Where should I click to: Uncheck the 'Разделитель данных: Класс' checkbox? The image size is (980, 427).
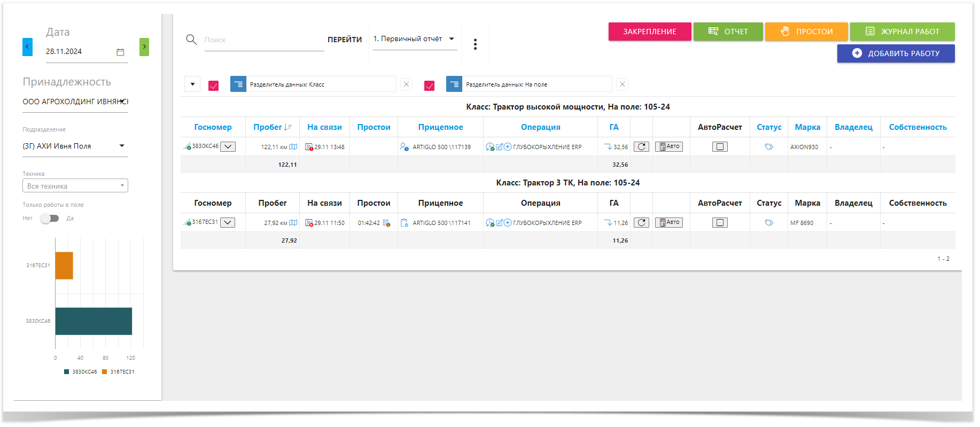[x=213, y=86]
